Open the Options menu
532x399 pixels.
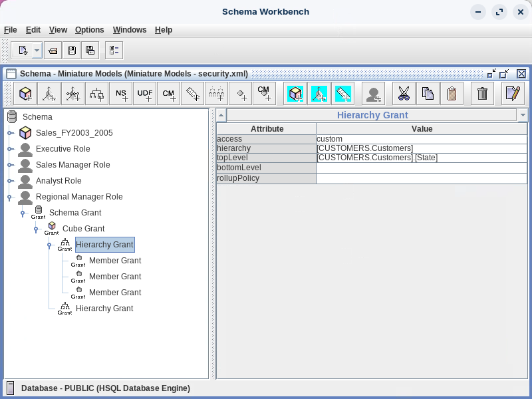89,30
